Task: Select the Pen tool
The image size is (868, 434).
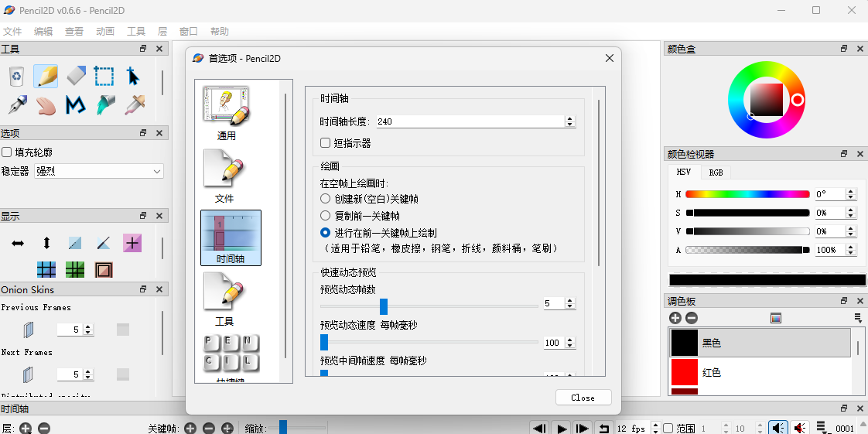Action: [17, 104]
